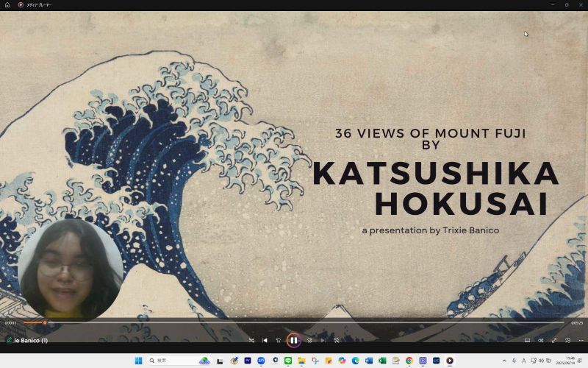This screenshot has height=368, width=588.
Task: Open the system volume flyout in the tray
Action: [541, 361]
